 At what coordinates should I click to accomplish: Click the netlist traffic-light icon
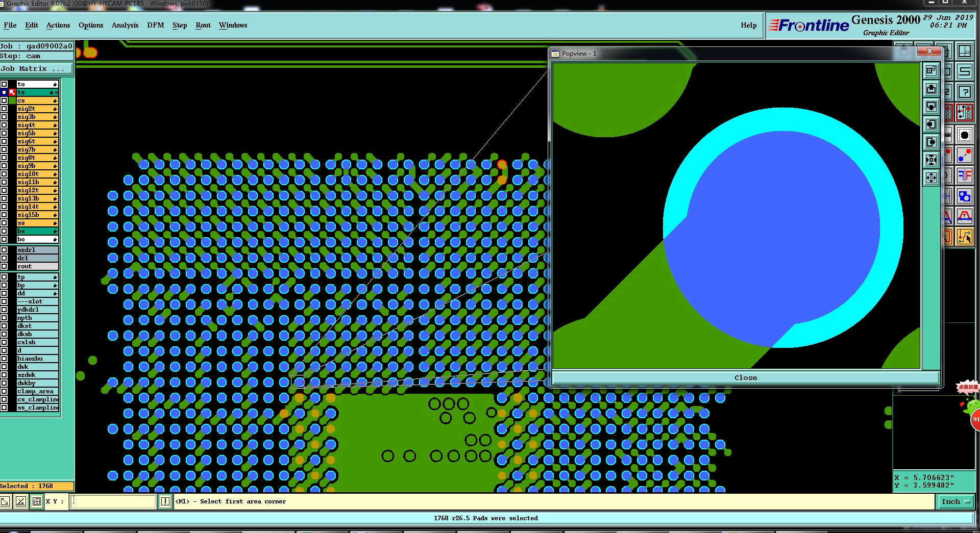964,112
